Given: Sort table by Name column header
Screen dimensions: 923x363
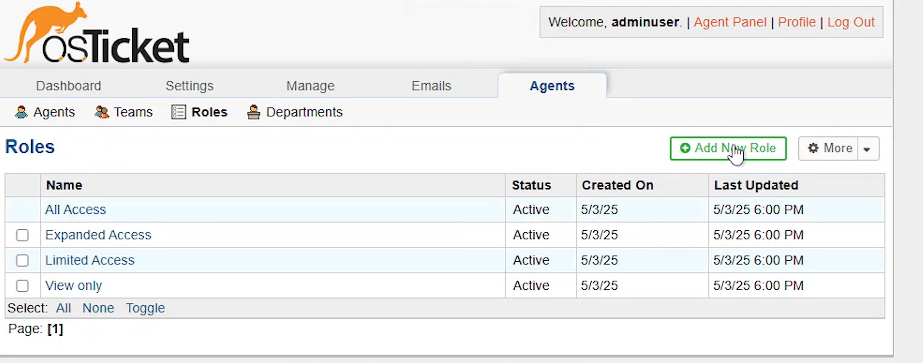Looking at the screenshot, I should pos(64,185).
